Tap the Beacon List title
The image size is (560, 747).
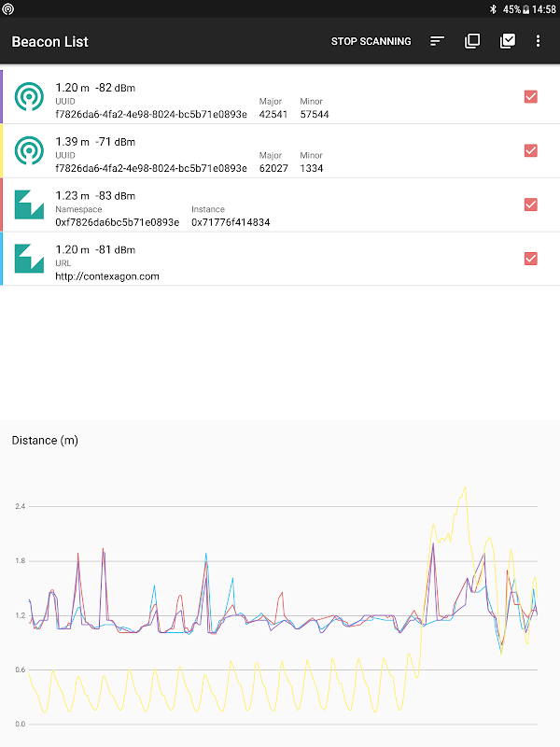coord(49,41)
